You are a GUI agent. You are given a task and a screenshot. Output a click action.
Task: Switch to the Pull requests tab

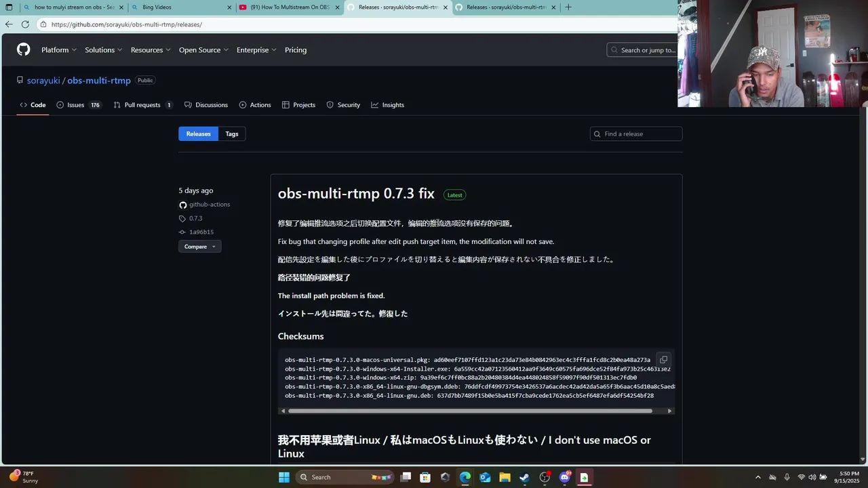point(143,105)
